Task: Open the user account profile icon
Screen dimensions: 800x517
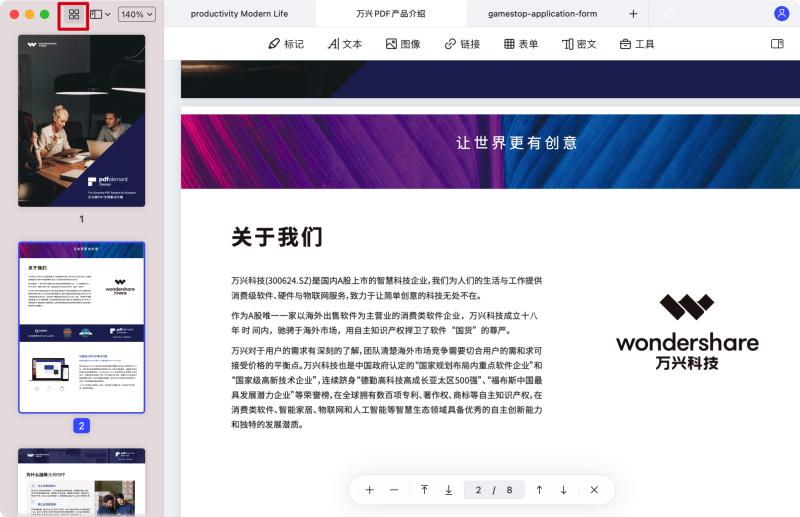Action: 781,14
